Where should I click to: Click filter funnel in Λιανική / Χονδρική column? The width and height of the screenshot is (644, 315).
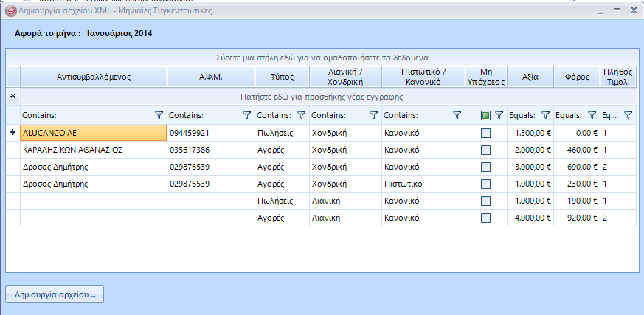click(x=373, y=115)
